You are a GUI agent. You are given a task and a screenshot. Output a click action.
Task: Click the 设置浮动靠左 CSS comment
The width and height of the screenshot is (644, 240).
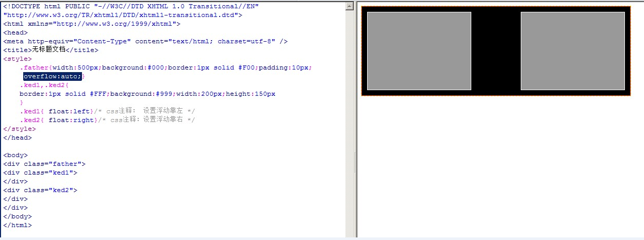pos(145,111)
